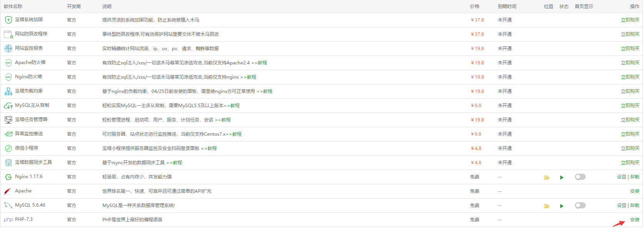Image resolution: width=644 pixels, height=229 pixels.
Task: Click 立即购买 for 宝塔负载均衡
Action: (630, 91)
